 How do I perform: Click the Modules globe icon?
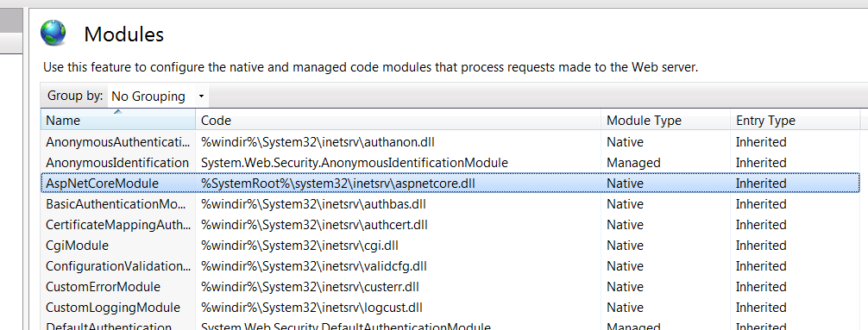[53, 33]
